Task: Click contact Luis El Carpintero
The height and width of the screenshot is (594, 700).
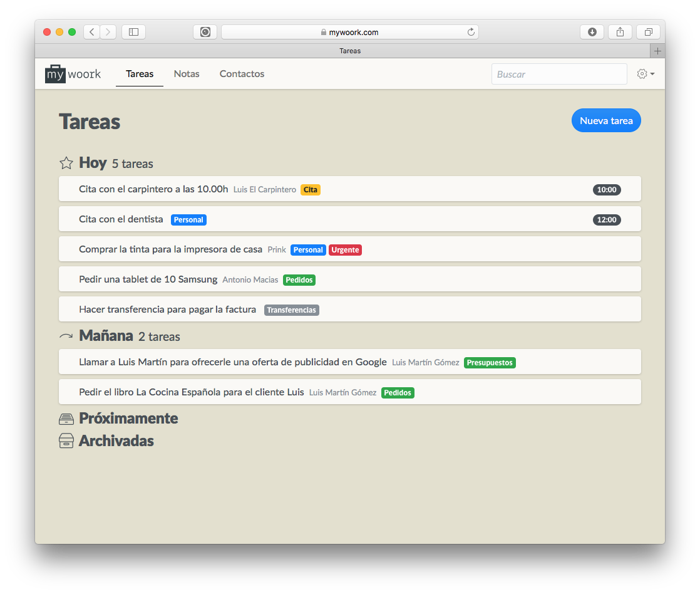Action: click(x=265, y=189)
